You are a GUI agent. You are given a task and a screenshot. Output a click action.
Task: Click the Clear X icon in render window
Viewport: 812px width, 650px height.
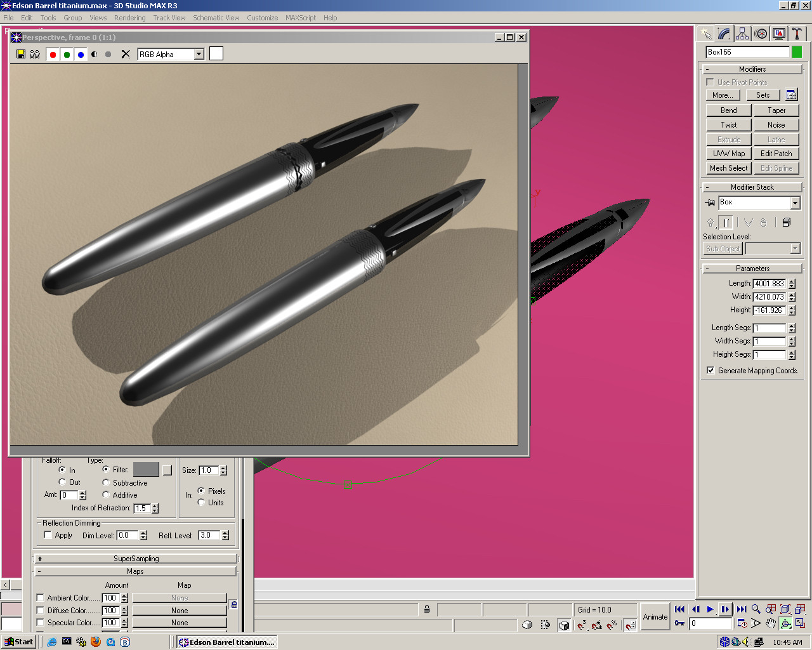tap(126, 55)
